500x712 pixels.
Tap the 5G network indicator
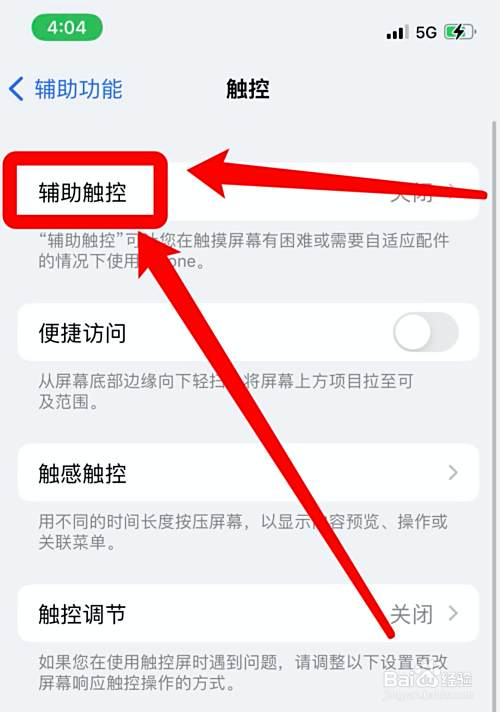coord(426,33)
